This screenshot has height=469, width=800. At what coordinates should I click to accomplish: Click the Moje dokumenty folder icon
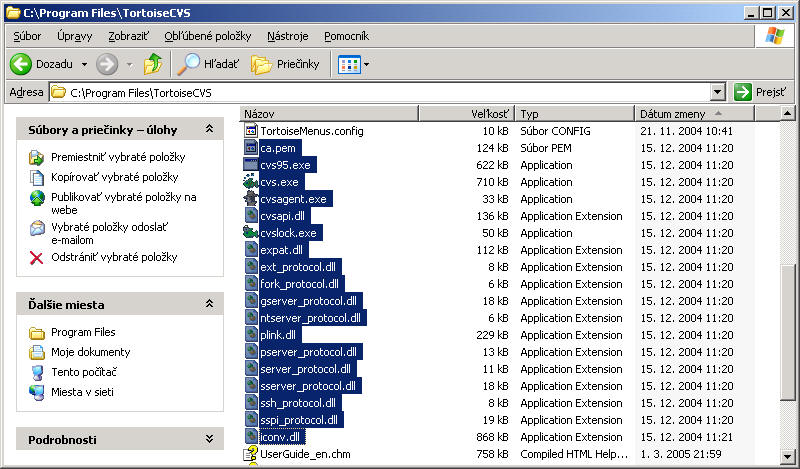pyautogui.click(x=37, y=353)
